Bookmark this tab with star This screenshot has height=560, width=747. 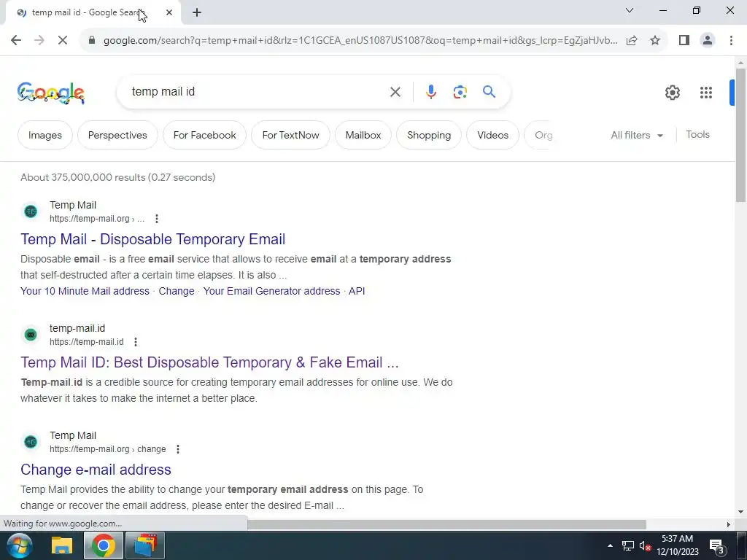(x=655, y=41)
